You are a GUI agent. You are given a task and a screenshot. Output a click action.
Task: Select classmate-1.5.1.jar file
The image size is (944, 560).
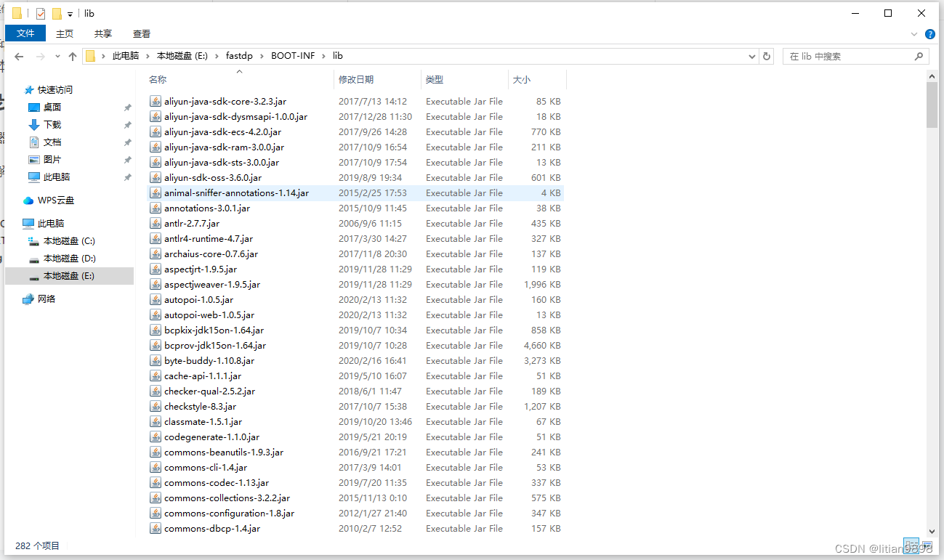(355, 422)
